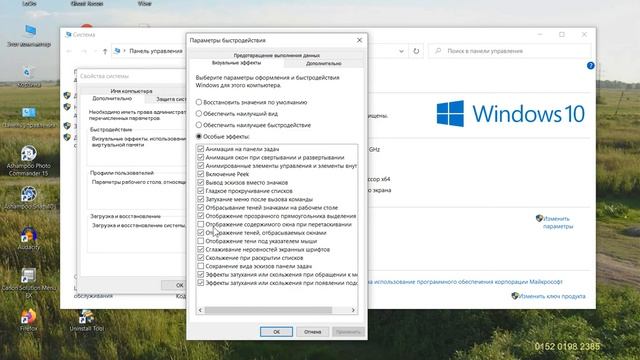640x360 pixels.
Task: Switch to Визуальные эффекты tab
Action: (236, 63)
